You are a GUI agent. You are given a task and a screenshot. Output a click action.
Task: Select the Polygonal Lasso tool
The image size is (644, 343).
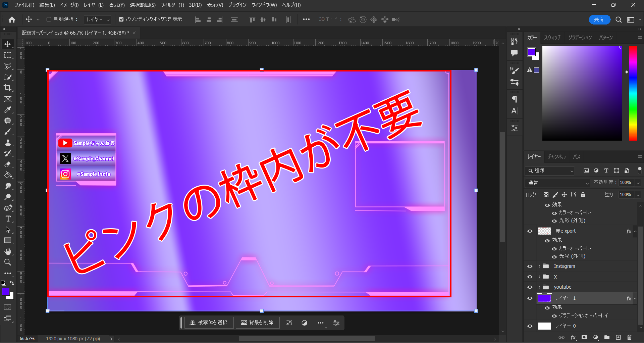pyautogui.click(x=8, y=66)
